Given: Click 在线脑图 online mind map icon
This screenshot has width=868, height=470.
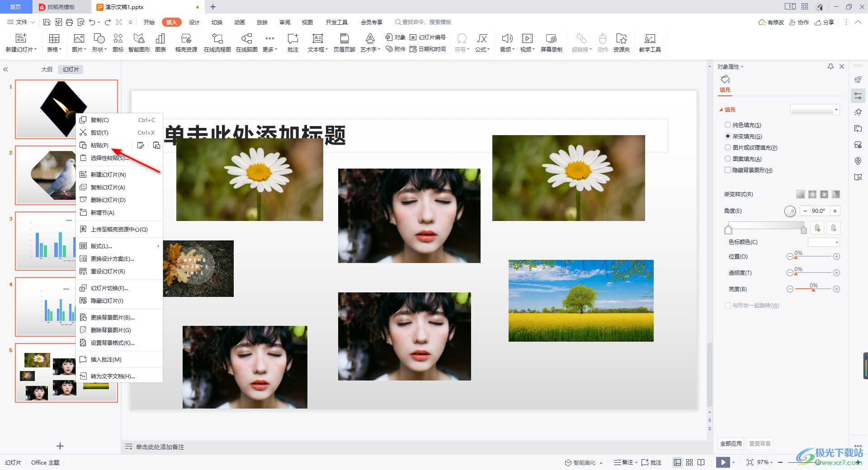Looking at the screenshot, I should pos(247,38).
